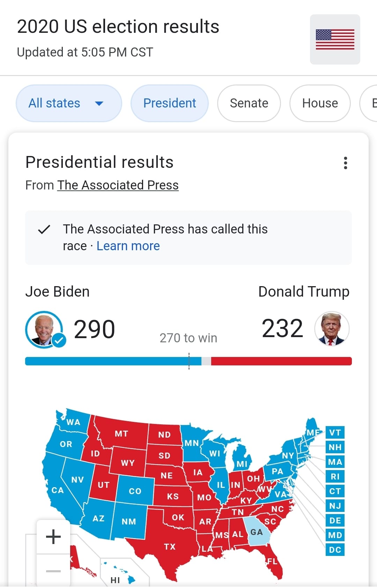Click the dropdown arrow beside All states
The image size is (377, 588).
click(99, 104)
